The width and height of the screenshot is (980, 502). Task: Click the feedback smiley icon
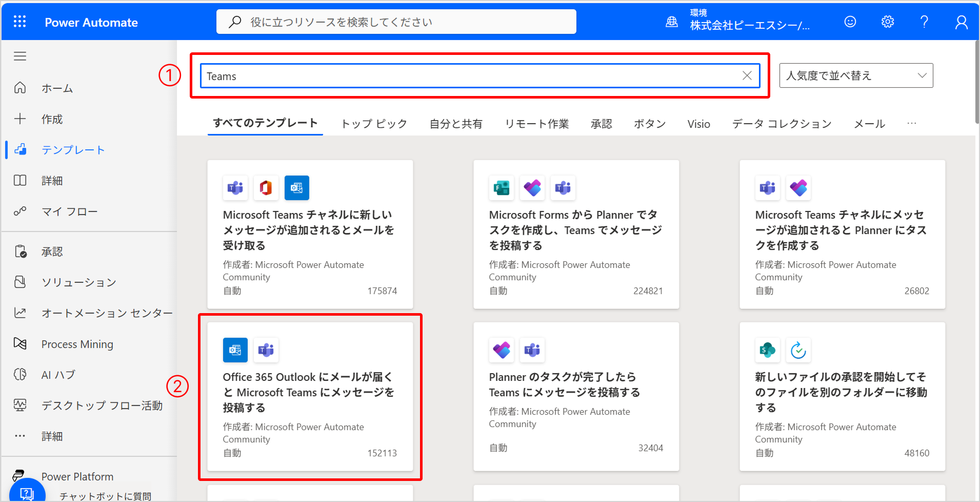[x=850, y=22]
